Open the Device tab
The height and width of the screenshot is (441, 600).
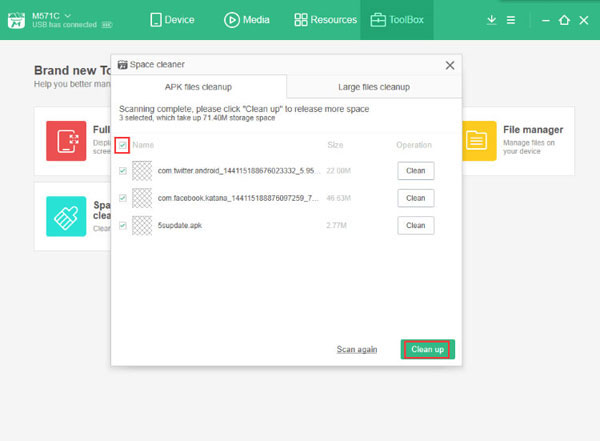171,19
